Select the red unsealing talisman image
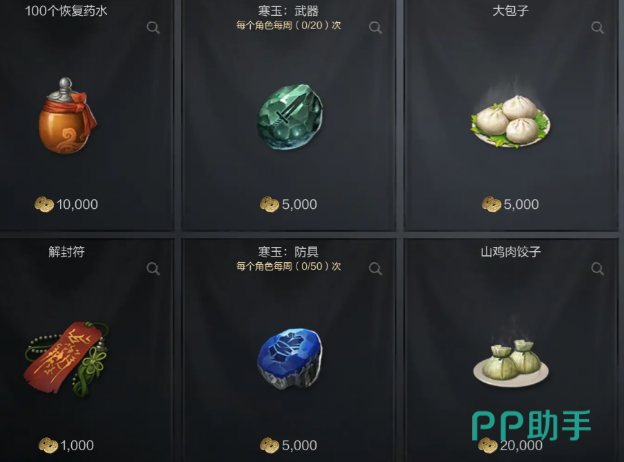The height and width of the screenshot is (462, 624). coord(66,359)
